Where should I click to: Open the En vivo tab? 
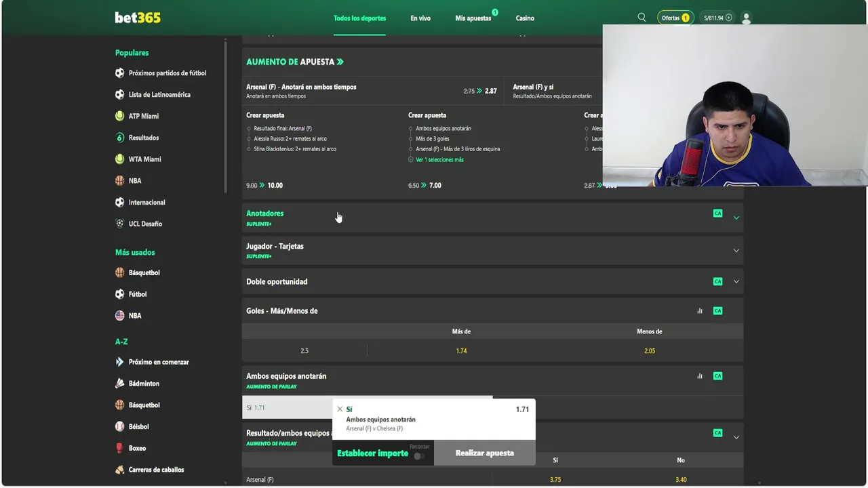pyautogui.click(x=420, y=18)
